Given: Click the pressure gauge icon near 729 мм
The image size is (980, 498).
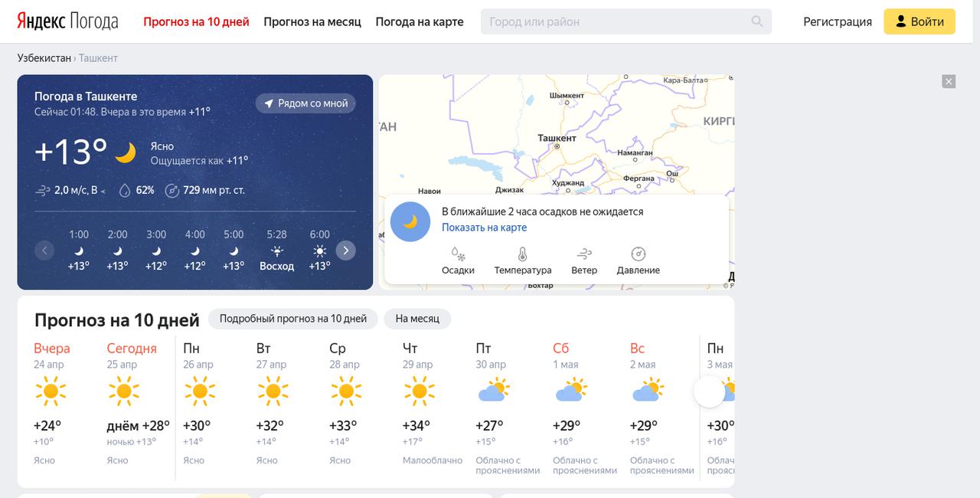Looking at the screenshot, I should pos(172,190).
